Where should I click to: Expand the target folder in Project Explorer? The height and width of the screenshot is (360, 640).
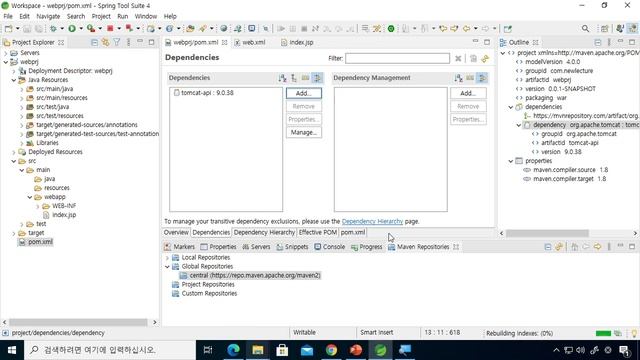[14, 233]
